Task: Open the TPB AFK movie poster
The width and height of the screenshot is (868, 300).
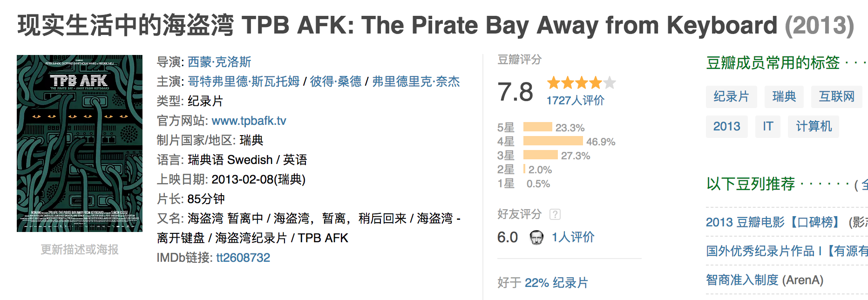Action: tap(80, 143)
